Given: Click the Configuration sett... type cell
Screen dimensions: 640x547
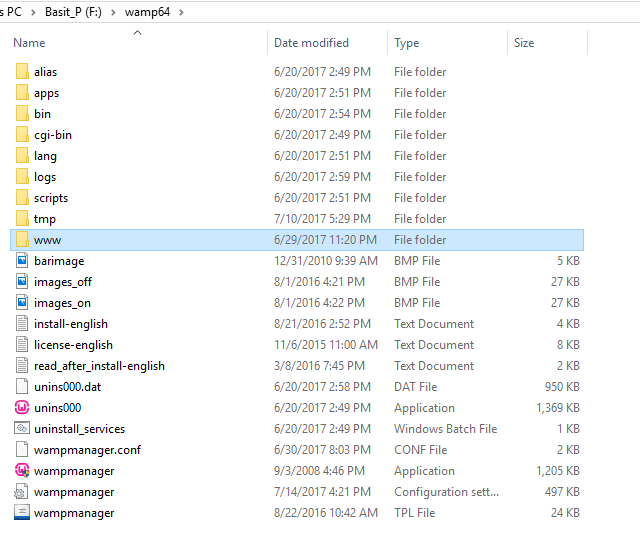Looking at the screenshot, I should click(x=447, y=492).
